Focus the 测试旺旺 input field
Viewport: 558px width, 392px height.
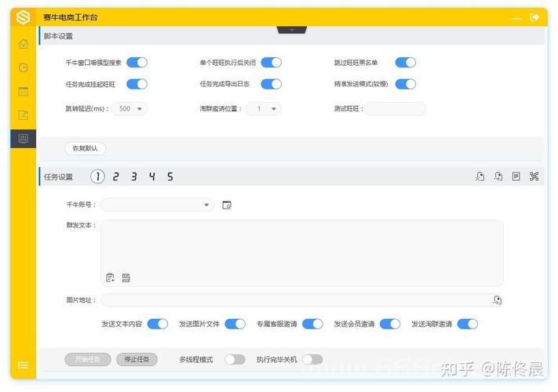click(x=396, y=109)
